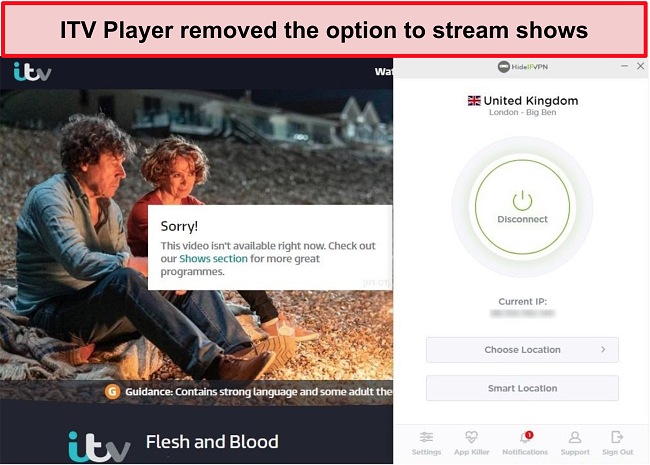Toggle VPN off with Disconnect power button
This screenshot has height=465, width=650.
click(522, 207)
